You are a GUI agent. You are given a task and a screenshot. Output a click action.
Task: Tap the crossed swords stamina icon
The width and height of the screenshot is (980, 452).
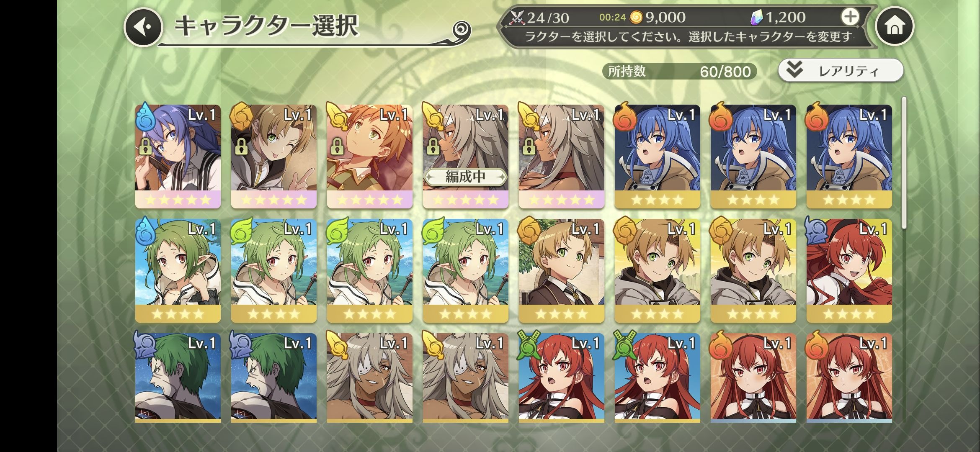tap(517, 18)
